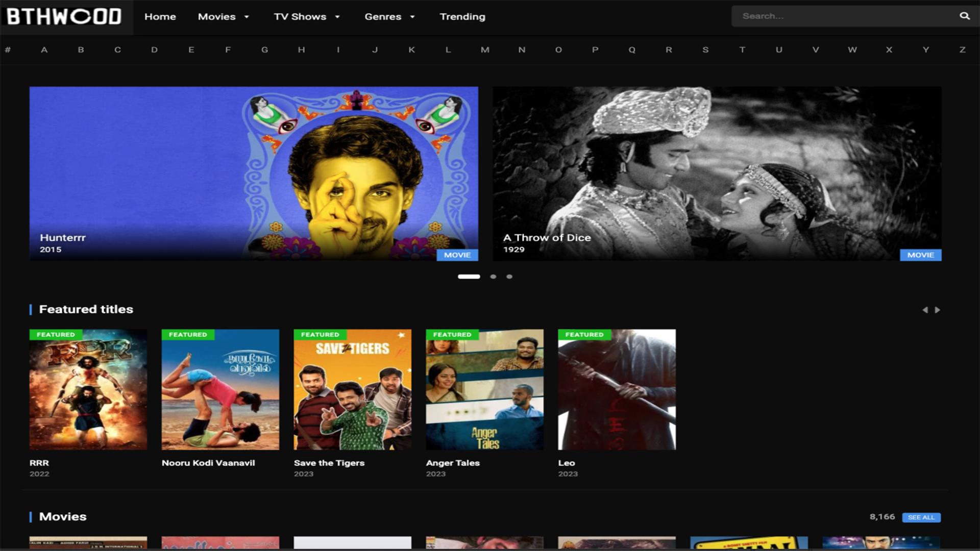This screenshot has height=551, width=980.
Task: Filter titles by letter J
Action: [x=375, y=49]
